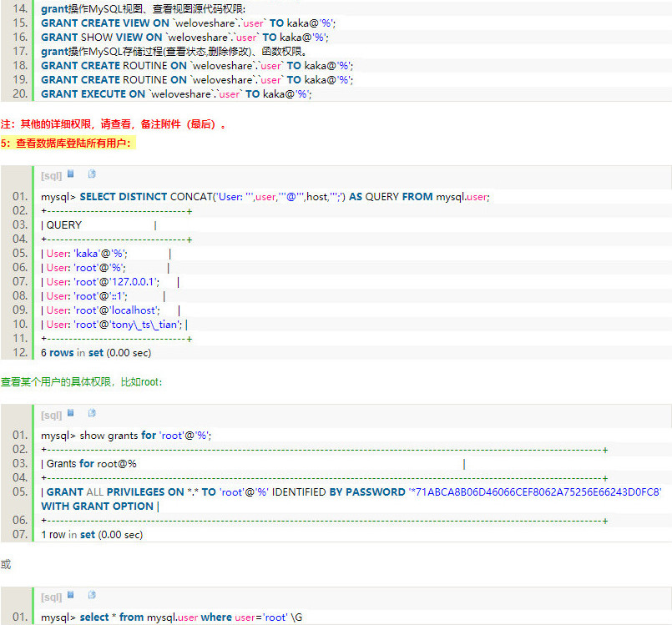672x625 pixels.
Task: Click view-source icon in show grants code block
Action: click(71, 412)
